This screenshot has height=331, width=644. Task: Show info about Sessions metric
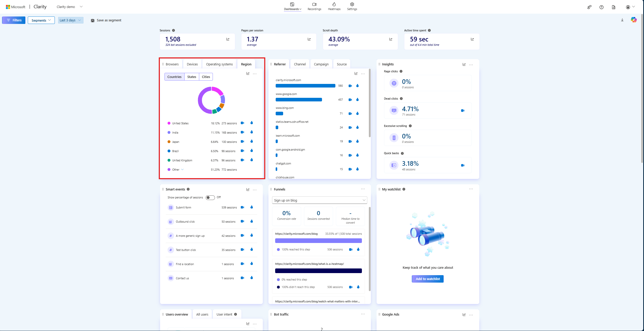point(173,30)
